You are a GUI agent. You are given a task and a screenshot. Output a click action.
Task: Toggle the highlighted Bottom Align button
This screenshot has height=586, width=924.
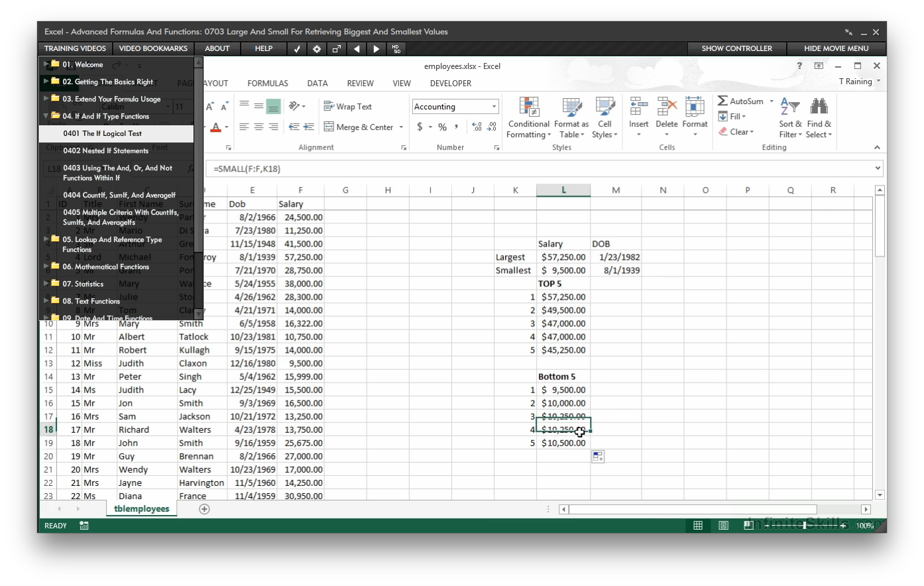[x=273, y=106]
